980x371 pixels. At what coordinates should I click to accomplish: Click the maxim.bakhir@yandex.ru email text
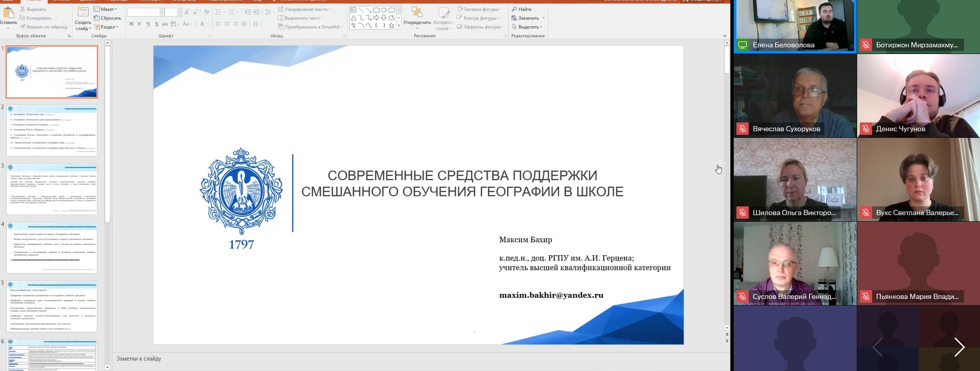coord(551,295)
